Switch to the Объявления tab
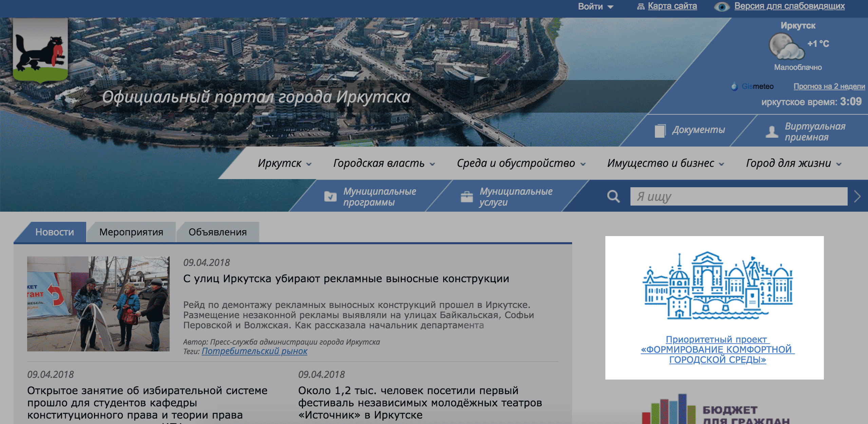Image resolution: width=868 pixels, height=424 pixels. pyautogui.click(x=218, y=232)
